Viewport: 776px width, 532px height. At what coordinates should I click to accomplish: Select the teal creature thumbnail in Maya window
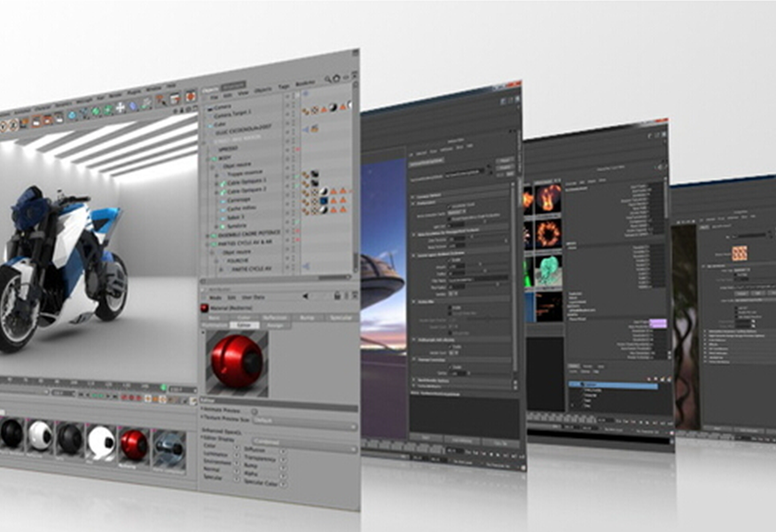pos(548,270)
